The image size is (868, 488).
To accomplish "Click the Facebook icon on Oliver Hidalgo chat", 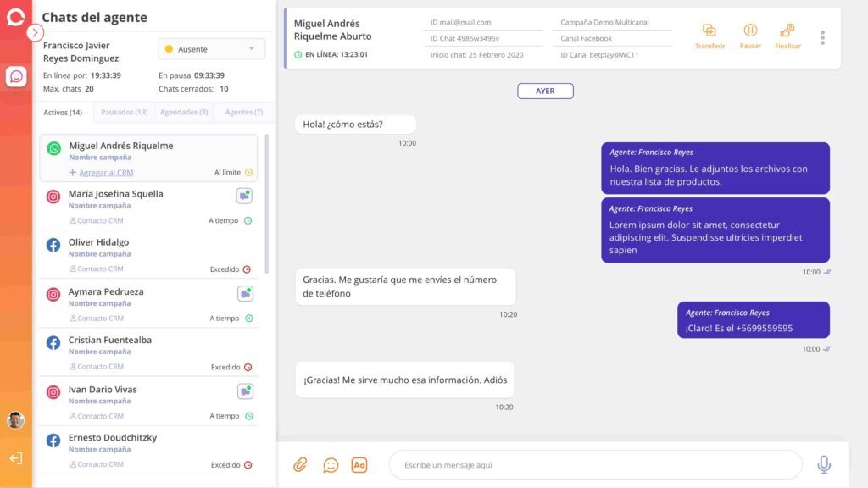I will (x=53, y=245).
